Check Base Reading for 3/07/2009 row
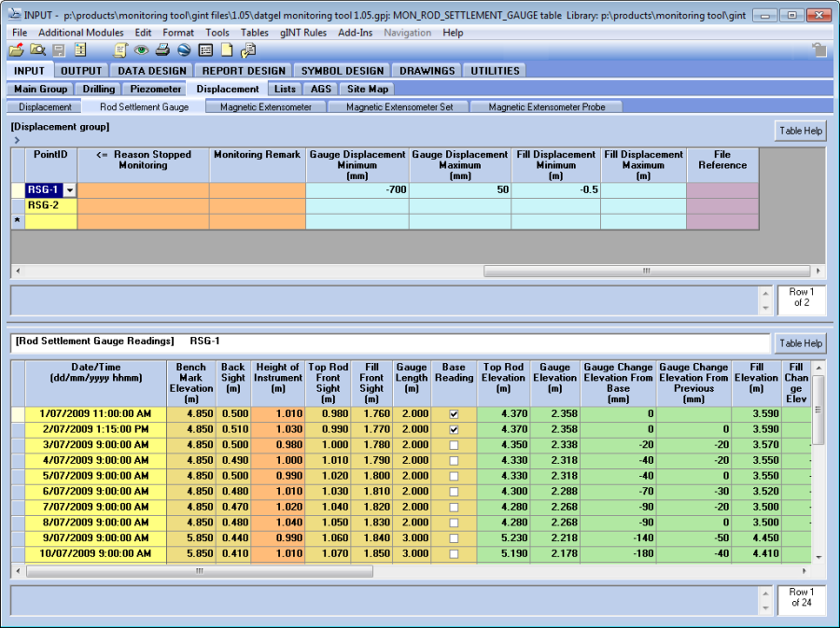 [x=454, y=446]
